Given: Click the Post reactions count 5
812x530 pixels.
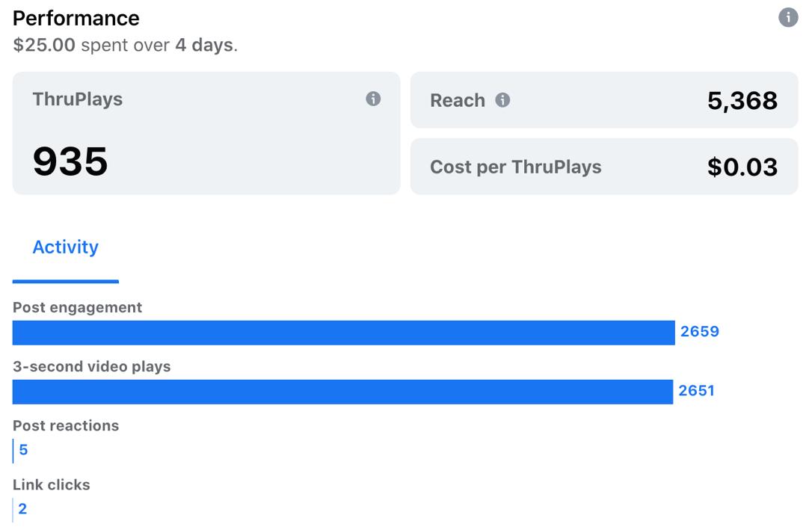Looking at the screenshot, I should tap(23, 450).
